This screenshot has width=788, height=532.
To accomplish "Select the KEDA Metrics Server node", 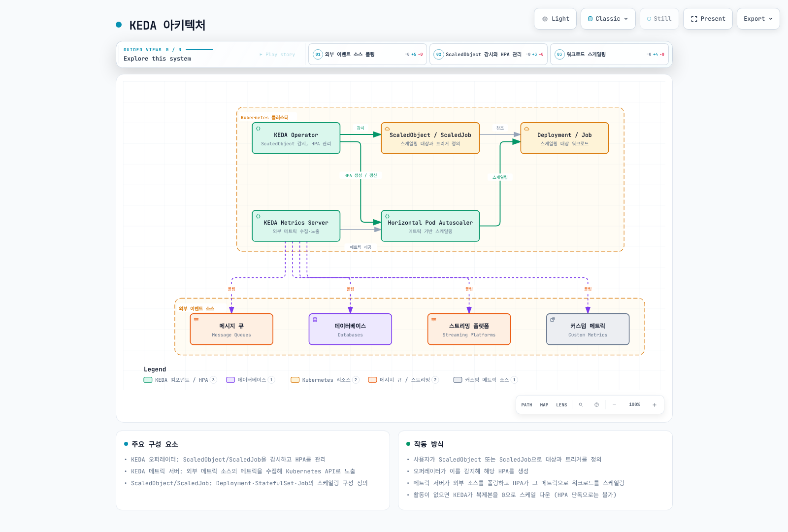I will [x=296, y=226].
